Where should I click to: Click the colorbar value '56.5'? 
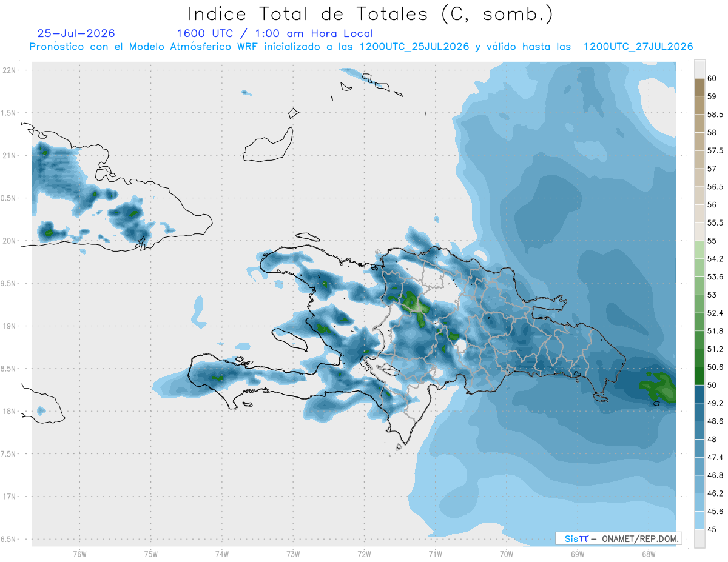pyautogui.click(x=715, y=187)
